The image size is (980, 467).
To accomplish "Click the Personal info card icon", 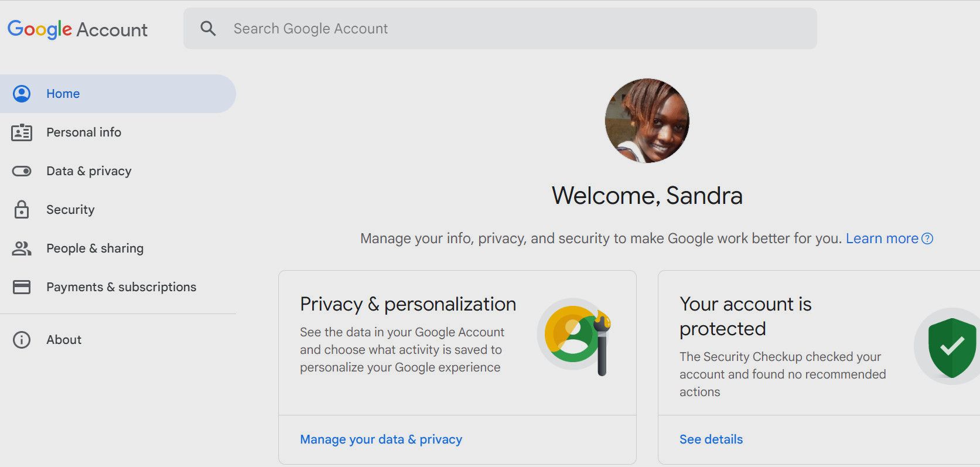I will pyautogui.click(x=22, y=132).
